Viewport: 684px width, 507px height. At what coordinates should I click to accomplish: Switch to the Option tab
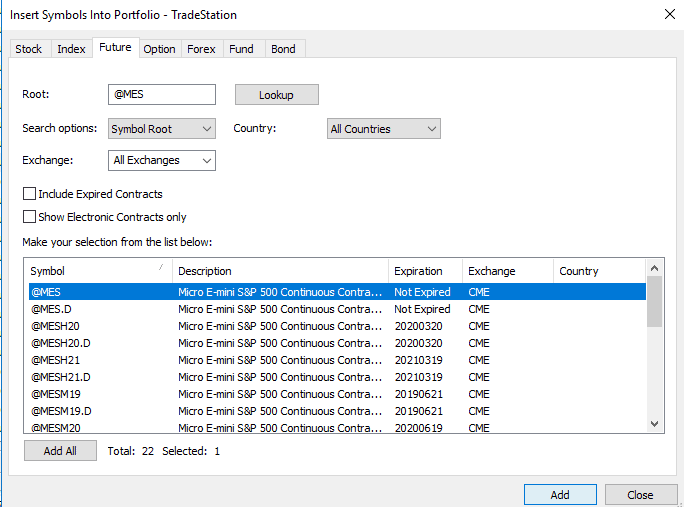click(159, 49)
